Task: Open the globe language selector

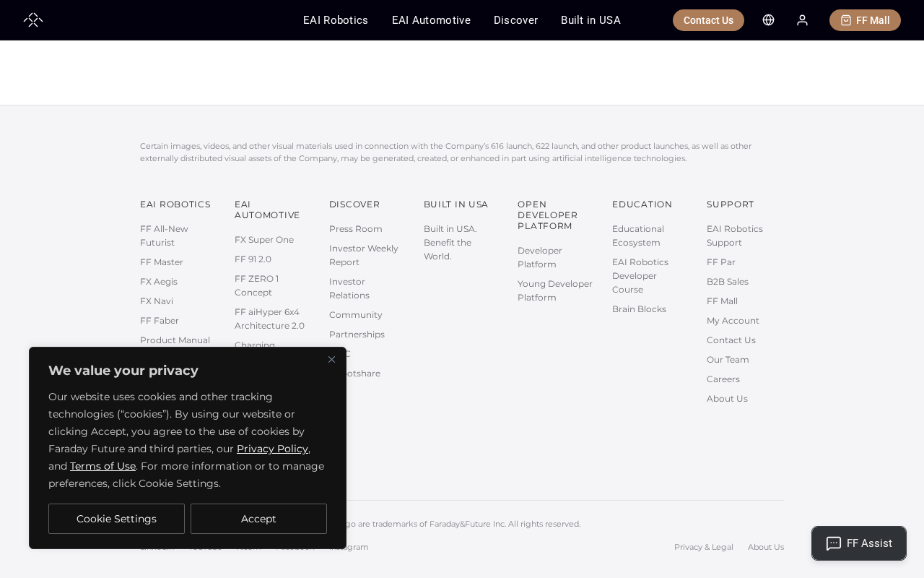Action: click(768, 20)
